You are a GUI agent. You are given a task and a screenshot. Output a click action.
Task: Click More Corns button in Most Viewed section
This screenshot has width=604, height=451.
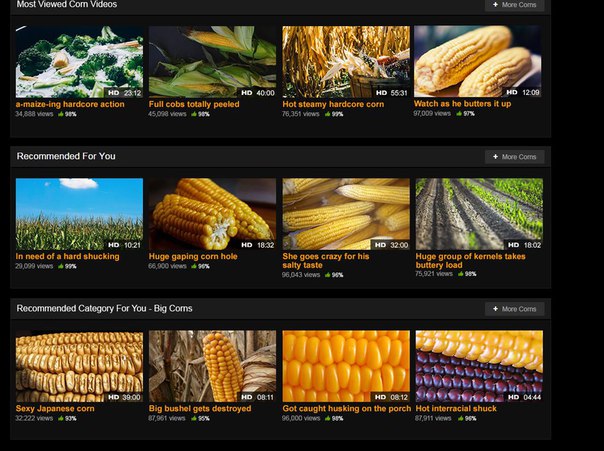click(515, 5)
